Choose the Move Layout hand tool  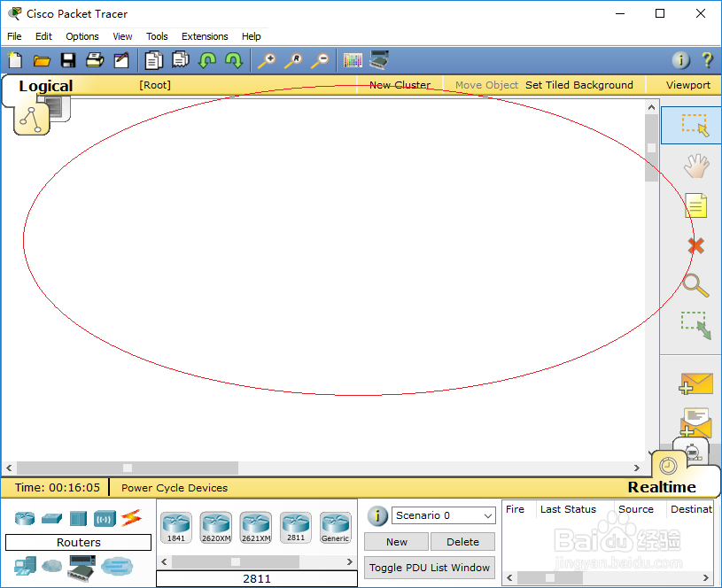click(696, 166)
